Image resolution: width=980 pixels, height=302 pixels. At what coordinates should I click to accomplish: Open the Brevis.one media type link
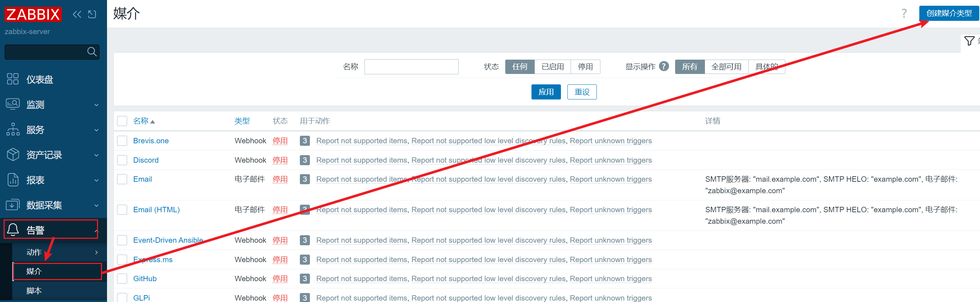(x=151, y=141)
